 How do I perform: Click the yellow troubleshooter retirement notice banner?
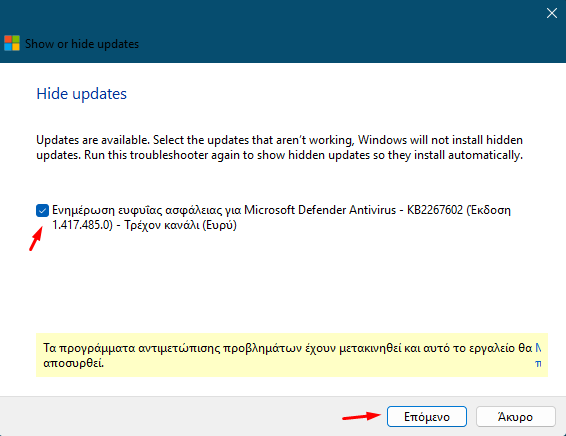292,355
